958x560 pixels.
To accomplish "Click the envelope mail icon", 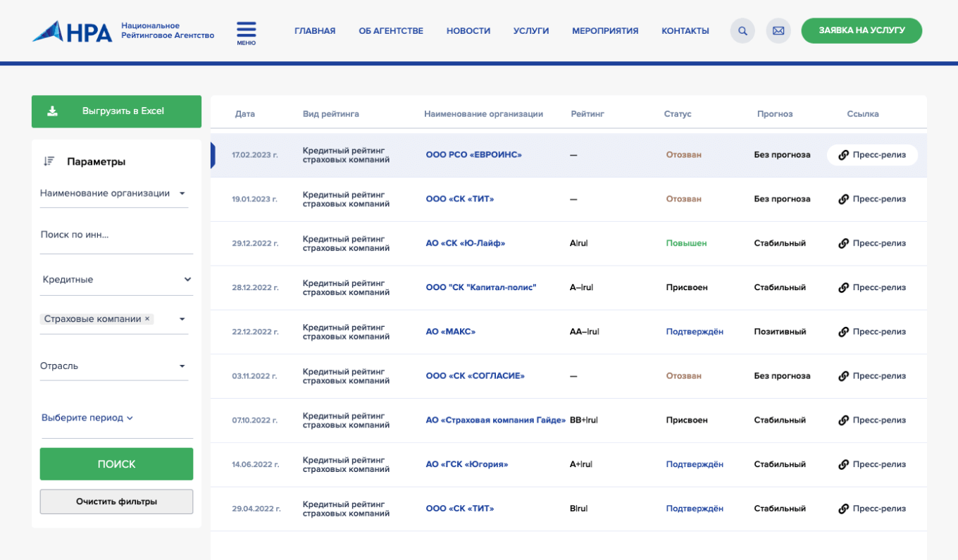I will pyautogui.click(x=778, y=31).
